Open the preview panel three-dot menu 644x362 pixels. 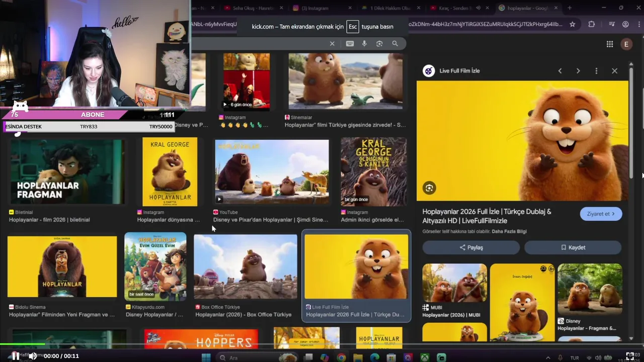596,71
